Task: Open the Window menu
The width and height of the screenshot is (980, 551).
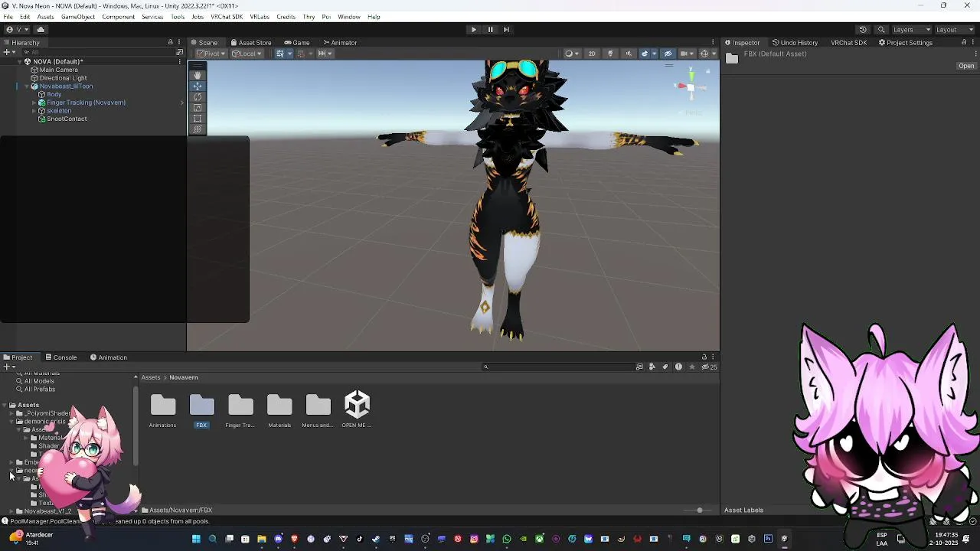Action: click(348, 17)
